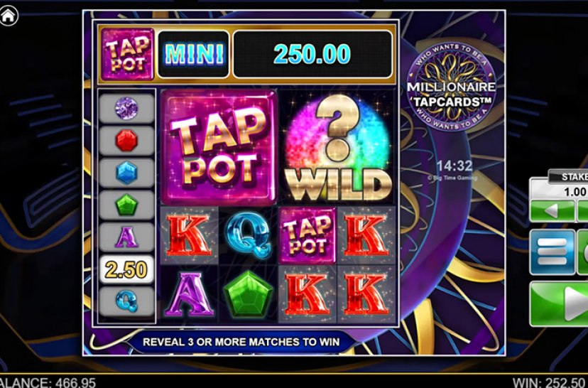The height and width of the screenshot is (388, 588).
Task: Tap the rainbow Wild question mark card
Action: click(338, 147)
